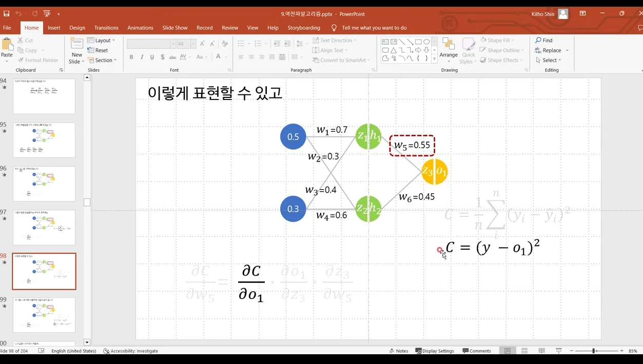Open the Section dropdown

point(102,60)
